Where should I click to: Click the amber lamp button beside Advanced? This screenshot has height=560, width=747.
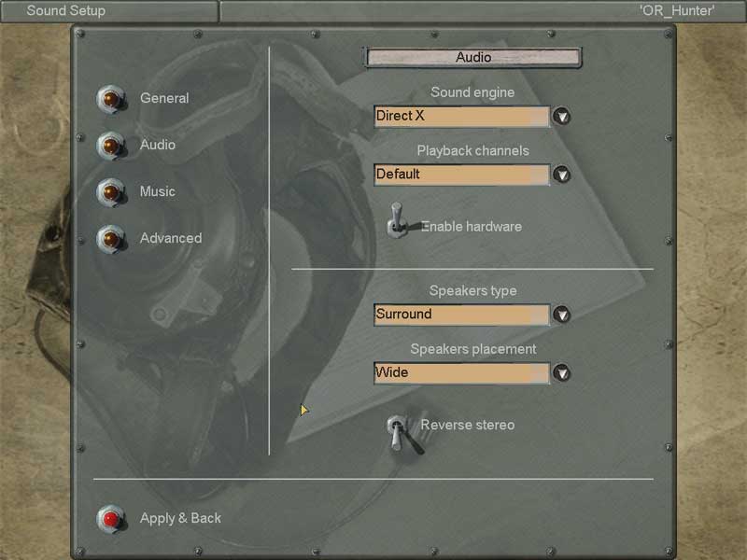[x=111, y=239]
